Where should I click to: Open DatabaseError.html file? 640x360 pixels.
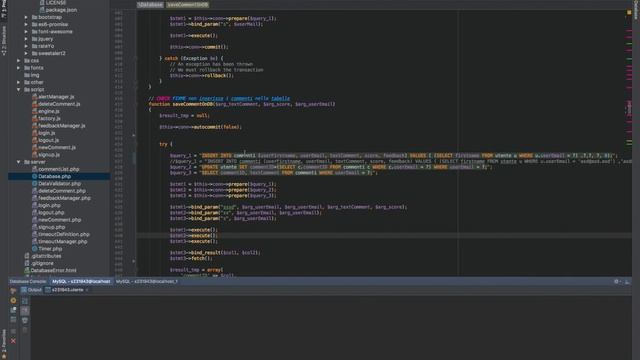(50, 270)
